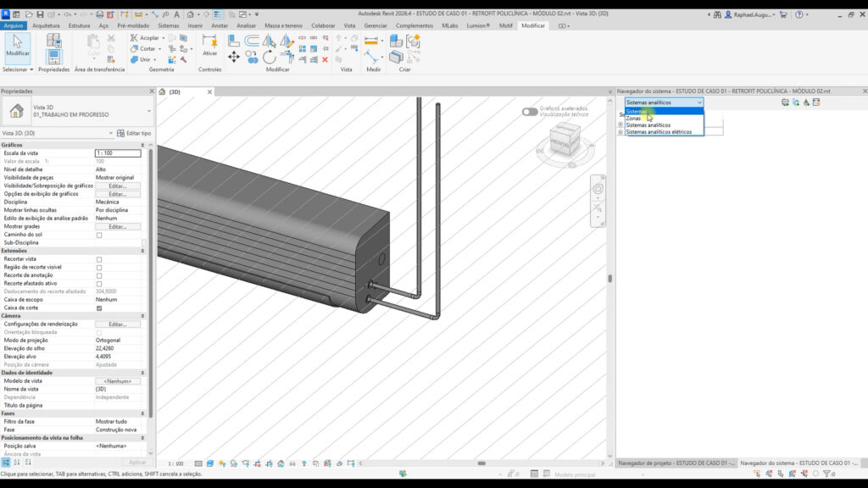Toggle sun path icon in view bar
The height and width of the screenshot is (488, 868).
pos(222,463)
